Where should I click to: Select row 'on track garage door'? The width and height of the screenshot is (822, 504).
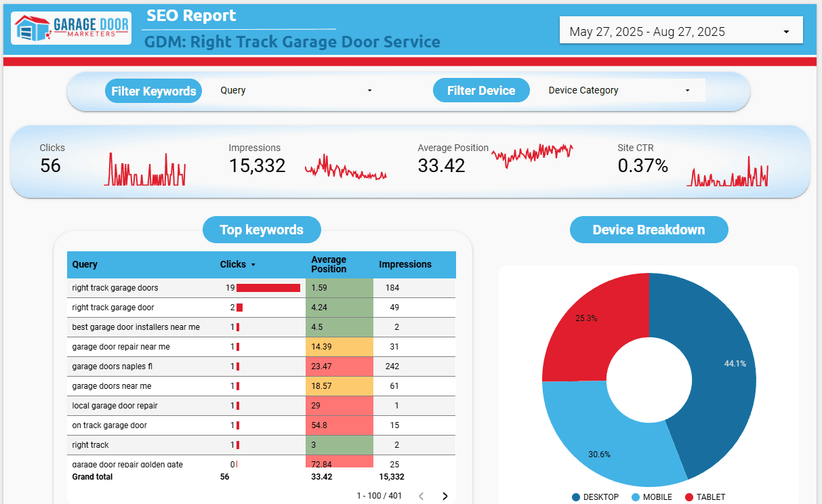coord(262,425)
